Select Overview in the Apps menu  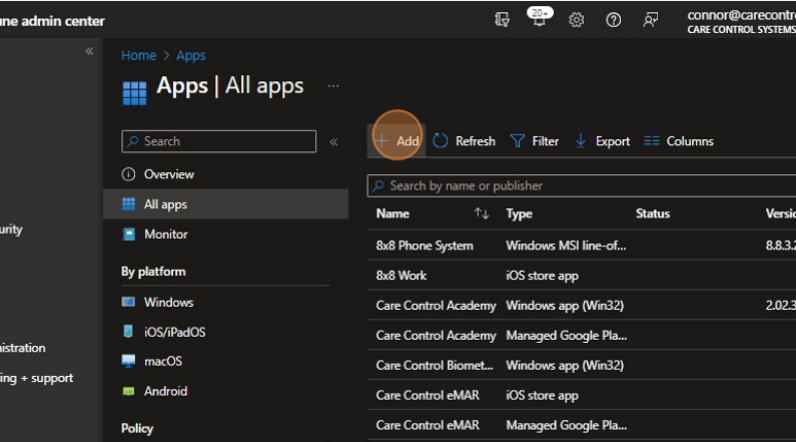pos(168,174)
